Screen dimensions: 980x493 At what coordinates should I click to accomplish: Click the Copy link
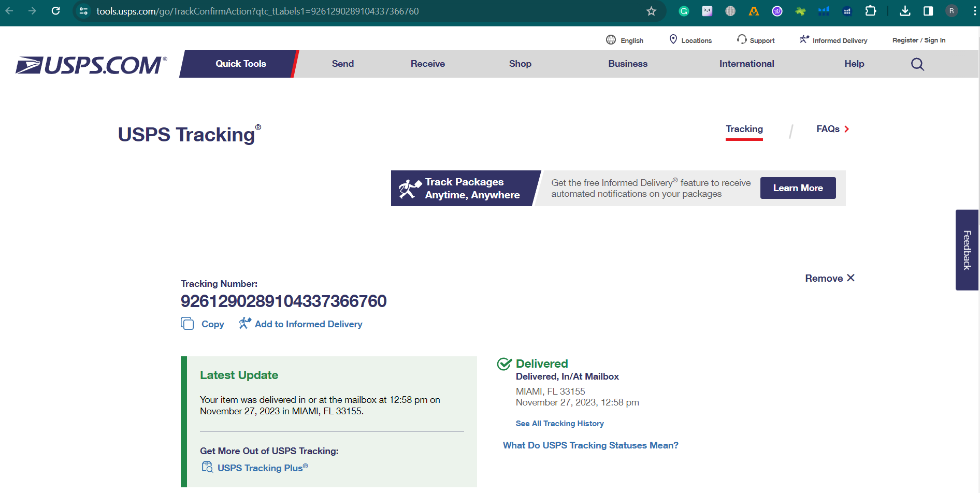point(212,324)
